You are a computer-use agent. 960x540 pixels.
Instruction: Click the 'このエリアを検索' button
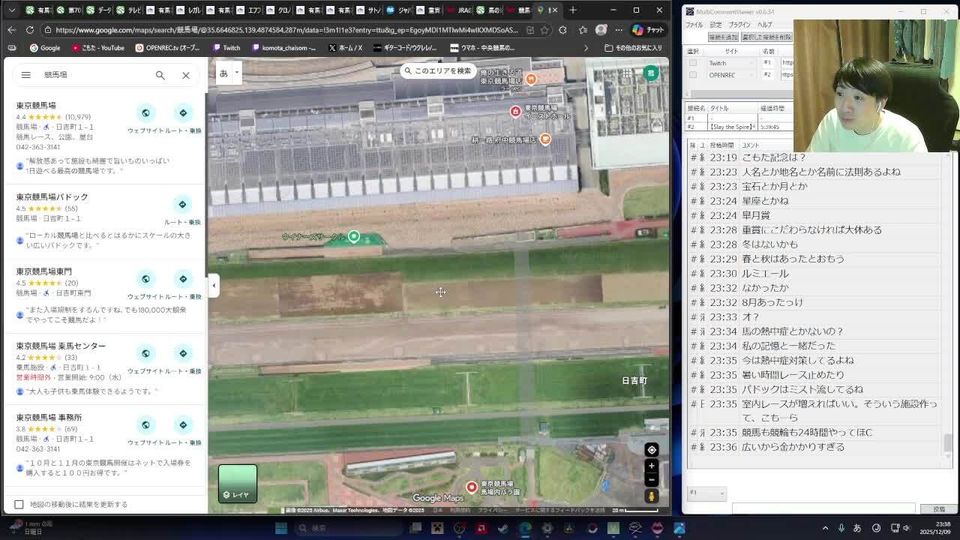pos(437,71)
